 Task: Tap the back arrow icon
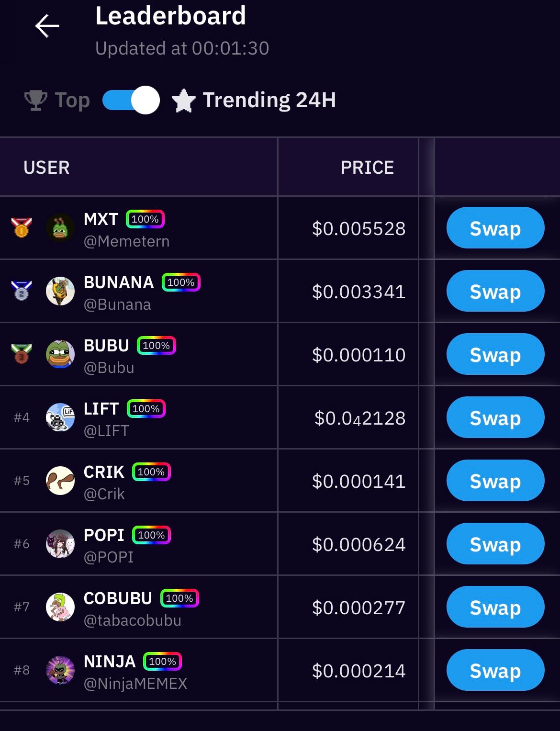(47, 25)
